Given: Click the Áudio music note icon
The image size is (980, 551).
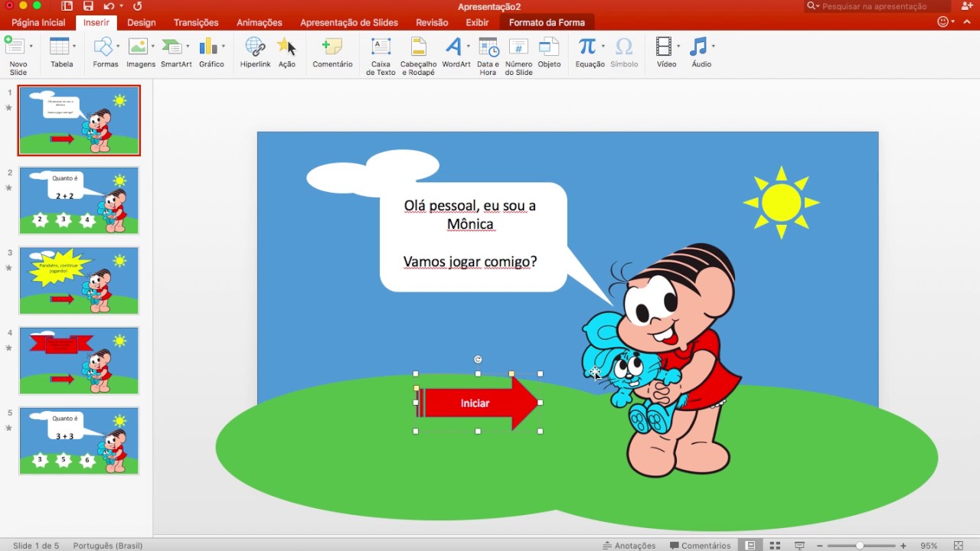Looking at the screenshot, I should tap(698, 46).
